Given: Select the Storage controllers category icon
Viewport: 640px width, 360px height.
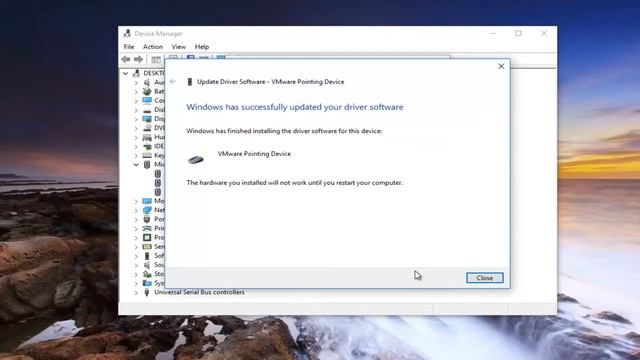Looking at the screenshot, I should (147, 274).
